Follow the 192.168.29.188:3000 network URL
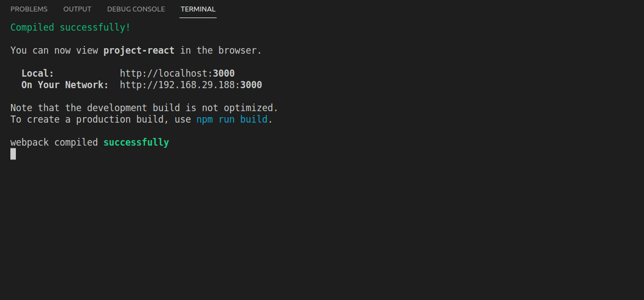 [191, 85]
